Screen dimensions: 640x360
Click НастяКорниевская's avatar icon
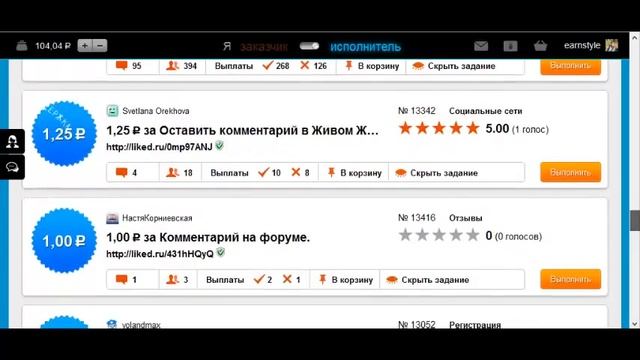point(113,218)
